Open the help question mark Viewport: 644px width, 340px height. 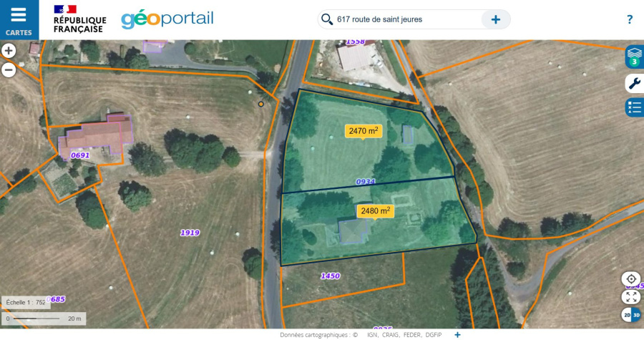point(630,19)
